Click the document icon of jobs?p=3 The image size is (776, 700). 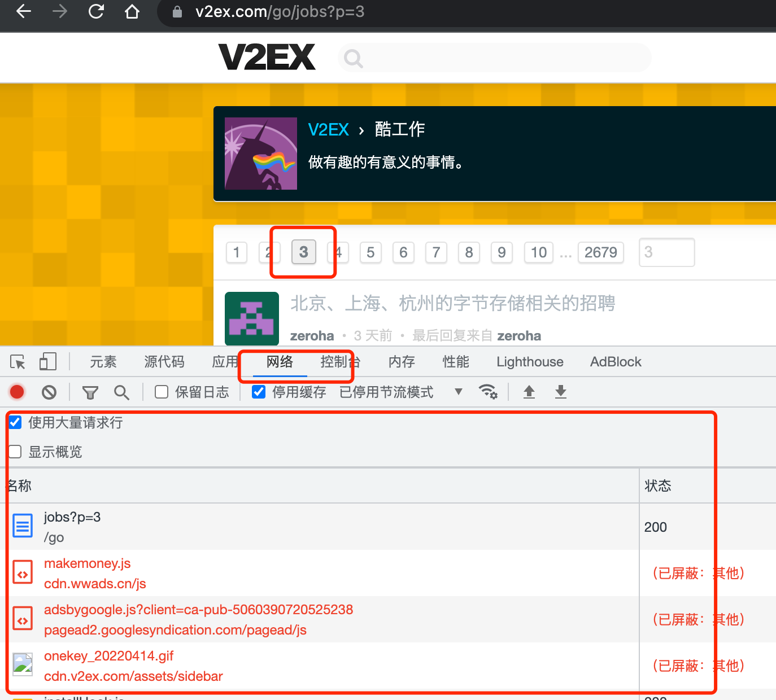pos(23,526)
